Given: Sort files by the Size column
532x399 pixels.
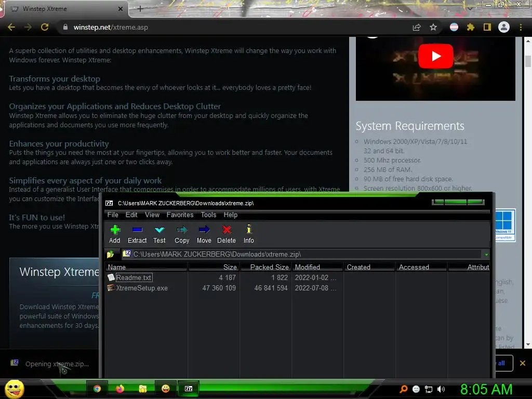Looking at the screenshot, I should point(214,267).
